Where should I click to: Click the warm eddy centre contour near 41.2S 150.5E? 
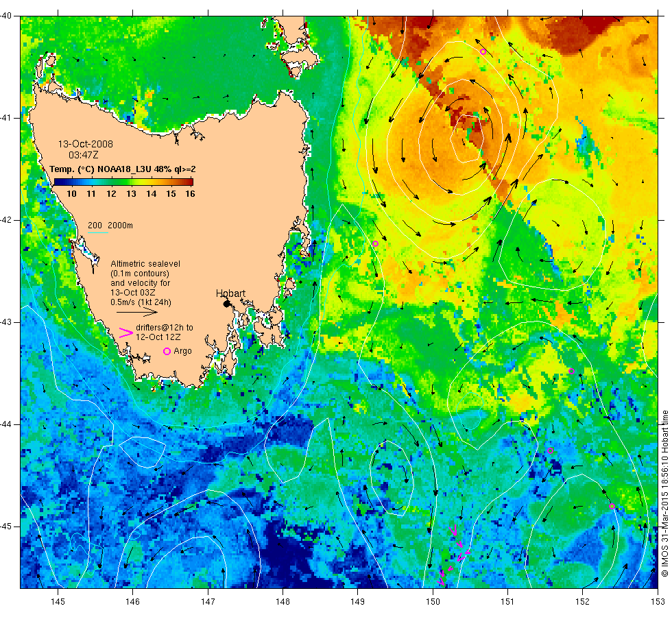click(x=467, y=138)
